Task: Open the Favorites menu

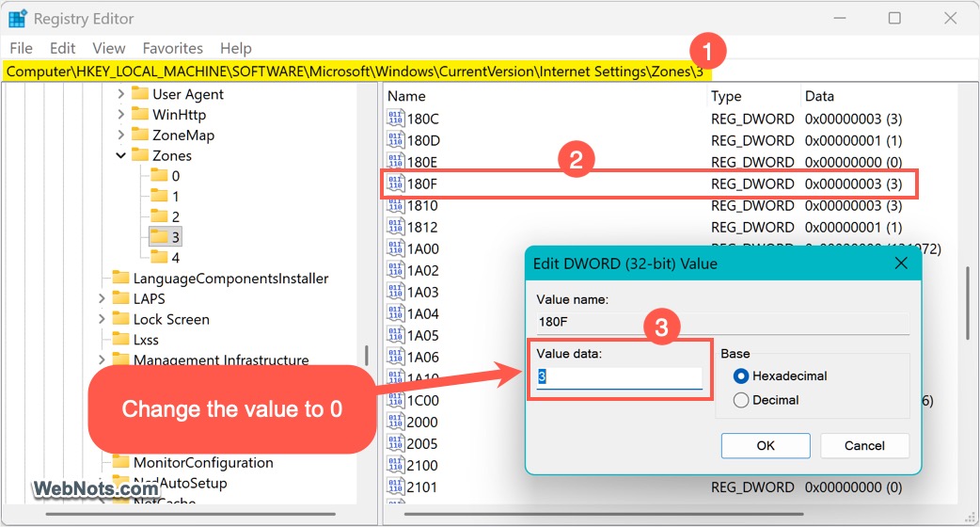Action: (172, 48)
